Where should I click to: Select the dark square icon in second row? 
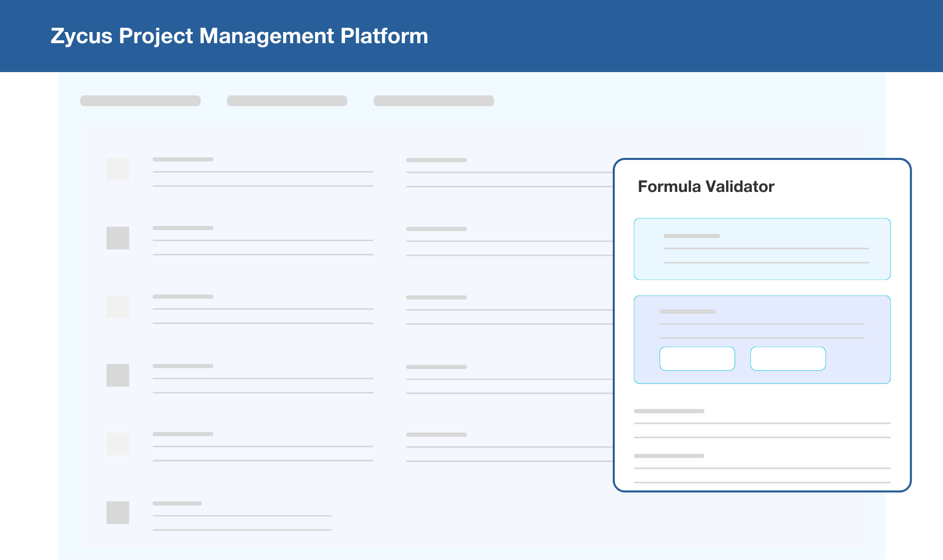click(x=117, y=238)
